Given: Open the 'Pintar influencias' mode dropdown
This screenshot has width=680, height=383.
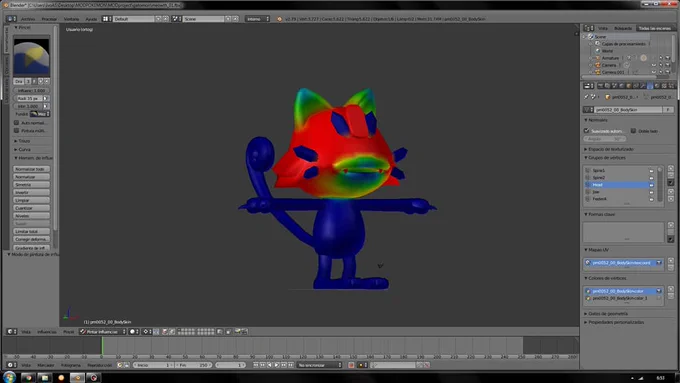Looking at the screenshot, I should tap(103, 332).
